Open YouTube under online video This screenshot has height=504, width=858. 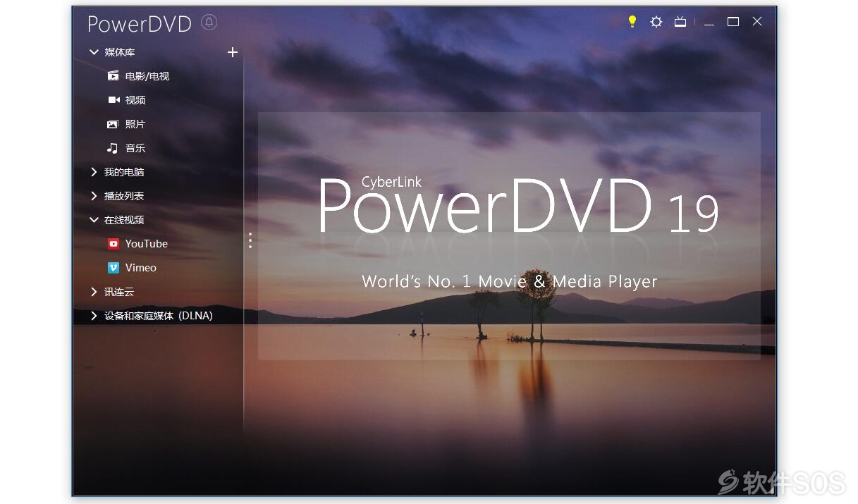pyautogui.click(x=147, y=244)
